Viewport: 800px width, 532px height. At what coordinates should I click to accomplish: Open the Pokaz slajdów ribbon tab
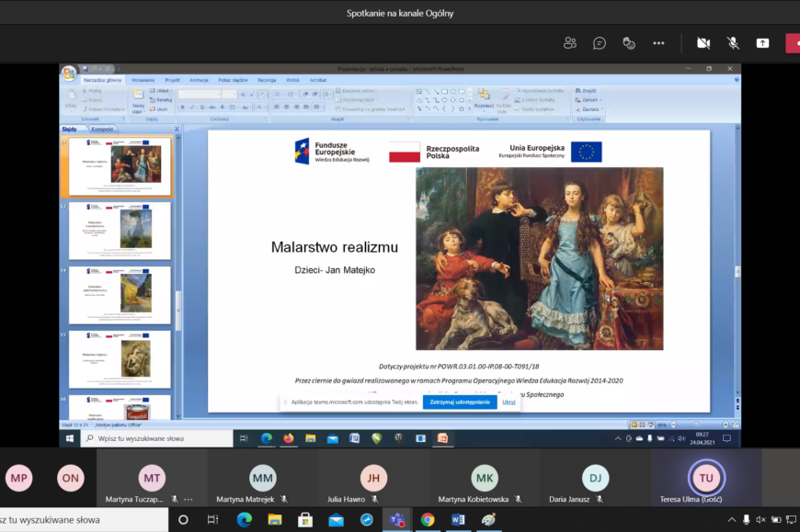234,80
